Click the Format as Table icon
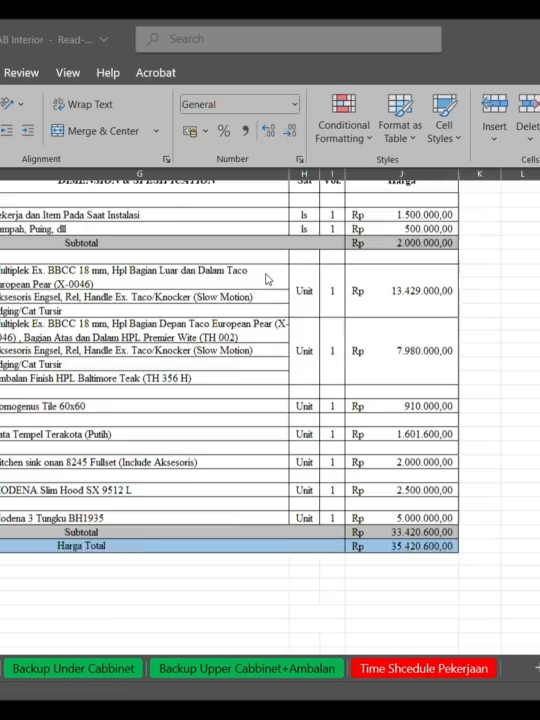Image resolution: width=540 pixels, height=720 pixels. tap(400, 119)
